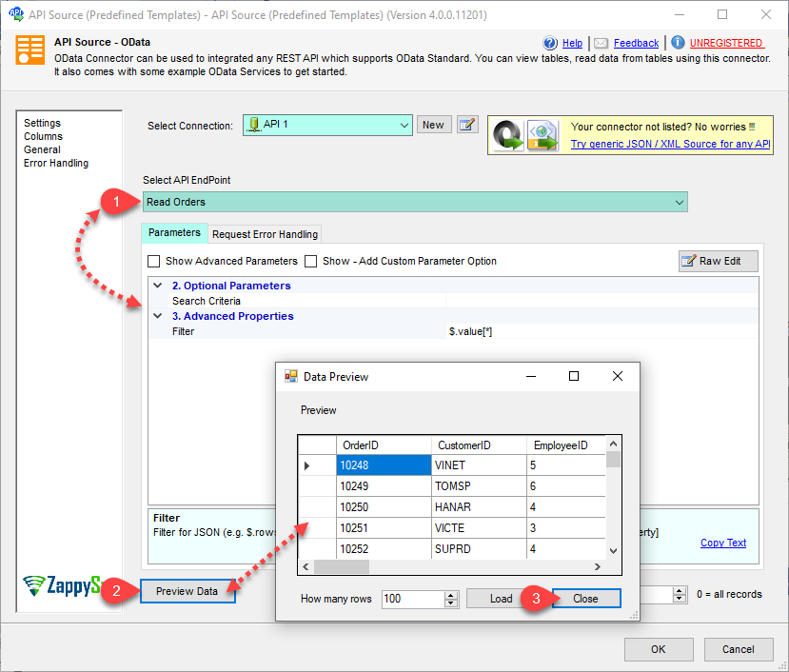Viewport: 789px width, 672px height.
Task: Click the Filter value $.value[*] field
Action: click(x=602, y=331)
